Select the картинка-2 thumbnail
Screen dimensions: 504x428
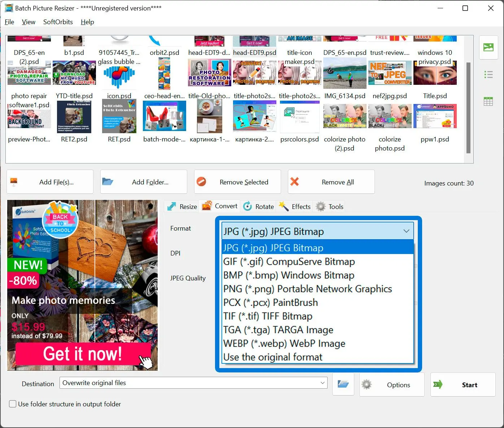tap(254, 116)
